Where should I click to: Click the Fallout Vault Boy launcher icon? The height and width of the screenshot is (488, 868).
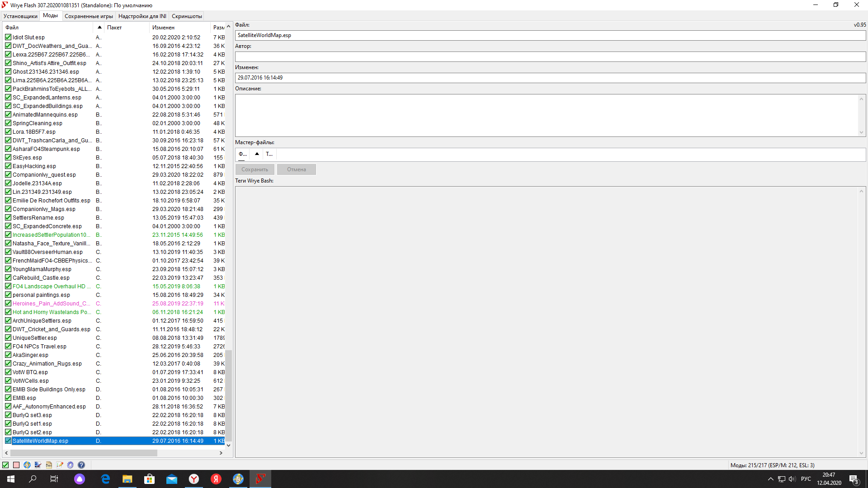coord(27,465)
